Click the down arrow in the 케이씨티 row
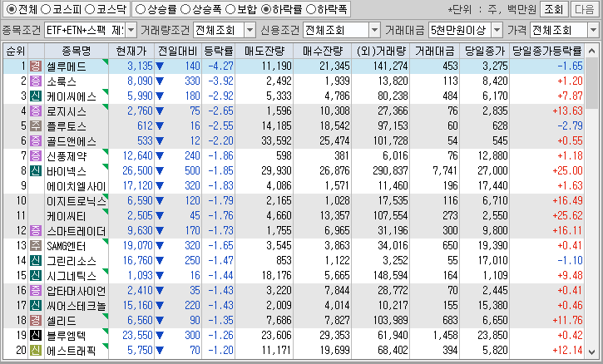Image resolution: width=603 pixels, height=364 pixels. tap(160, 216)
